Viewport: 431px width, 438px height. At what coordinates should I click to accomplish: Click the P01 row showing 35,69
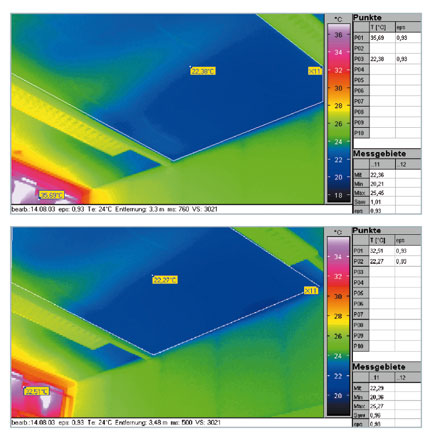coord(387,38)
